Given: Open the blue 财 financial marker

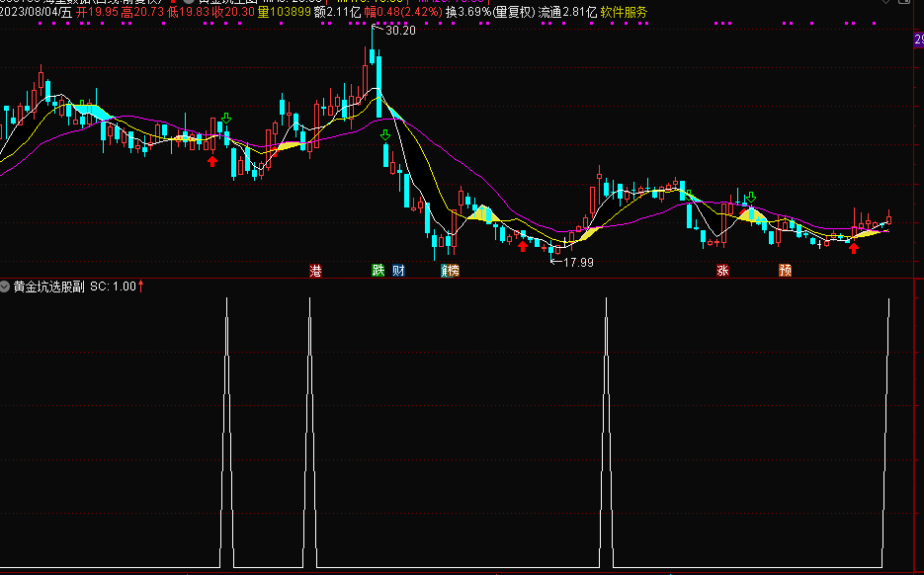Looking at the screenshot, I should point(398,271).
